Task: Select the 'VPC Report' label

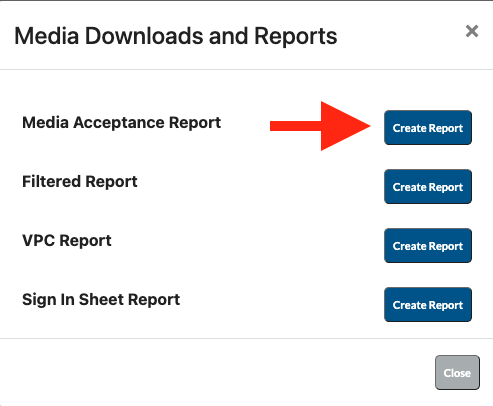Action: point(67,241)
